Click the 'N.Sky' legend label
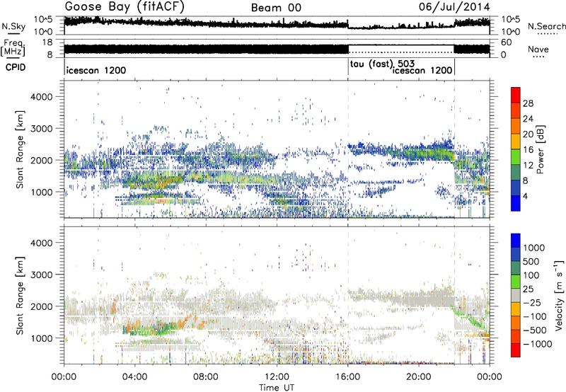Screen dimensions: 566x392 [x=13, y=26]
